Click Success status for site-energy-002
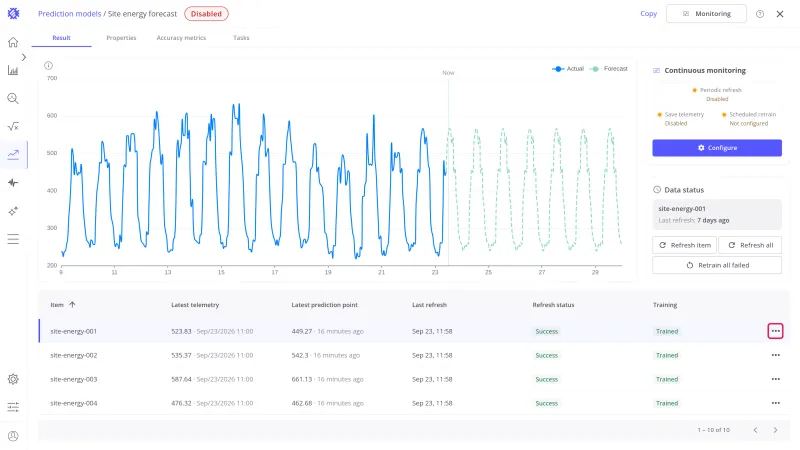 pyautogui.click(x=546, y=355)
